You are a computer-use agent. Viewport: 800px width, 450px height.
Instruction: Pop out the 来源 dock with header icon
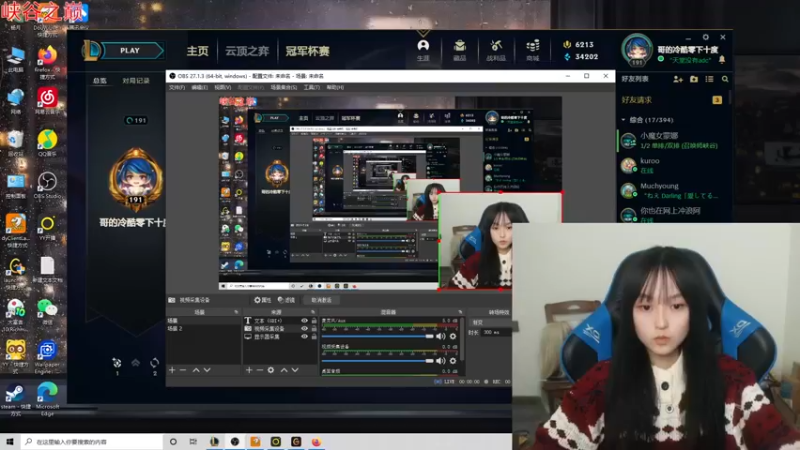(313, 312)
